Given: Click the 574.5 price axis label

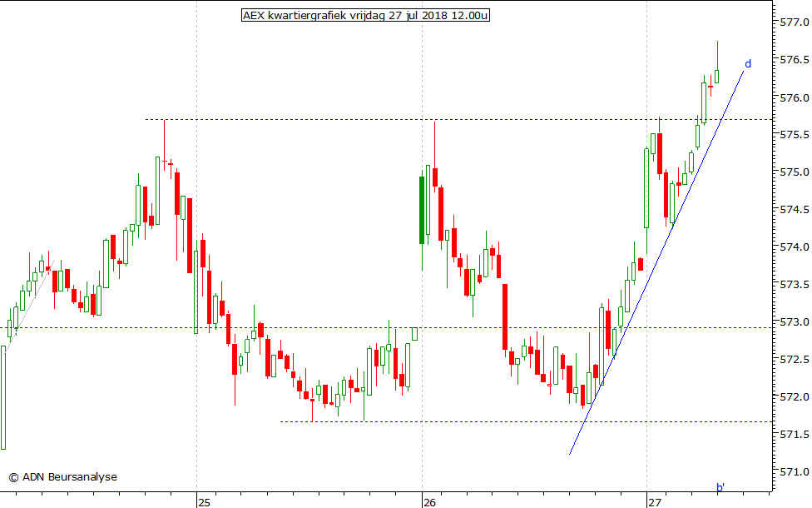Looking at the screenshot, I should [x=794, y=210].
